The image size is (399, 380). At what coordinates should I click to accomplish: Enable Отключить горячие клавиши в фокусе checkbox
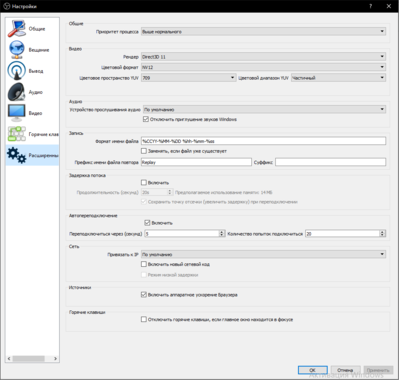pos(144,319)
